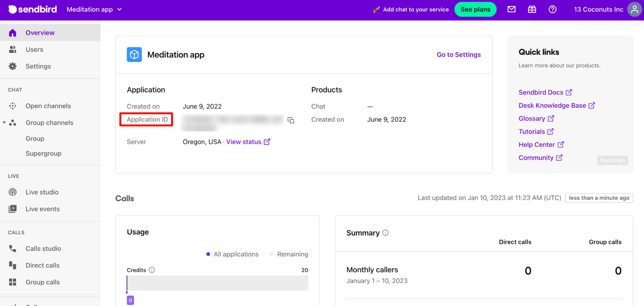This screenshot has width=644, height=306.
Task: Click the user avatar icon
Action: click(x=634, y=9)
